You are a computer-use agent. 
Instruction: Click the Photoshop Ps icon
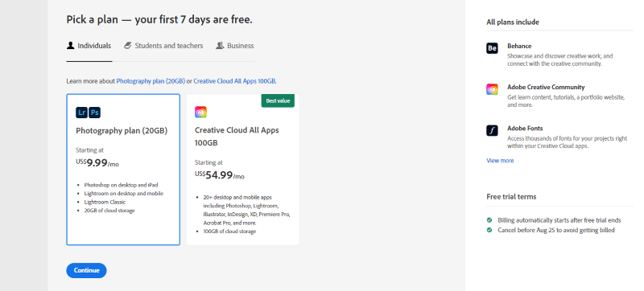click(95, 113)
